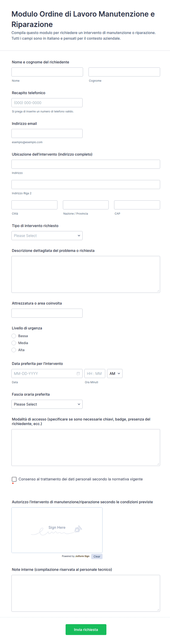Click the Indirizzo email field
The width and height of the screenshot is (170, 644).
[47, 133]
